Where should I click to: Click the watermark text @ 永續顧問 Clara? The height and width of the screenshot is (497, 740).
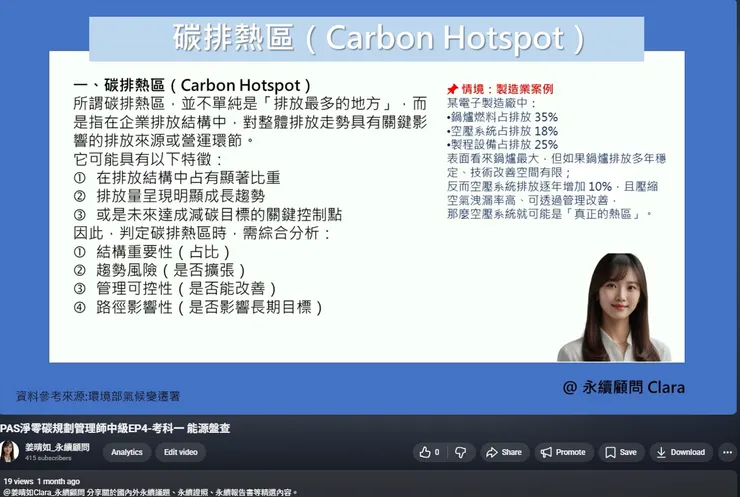[623, 387]
